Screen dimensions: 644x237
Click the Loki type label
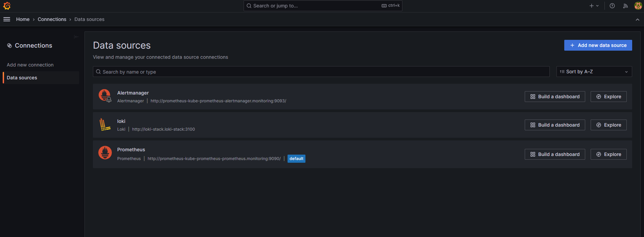121,129
